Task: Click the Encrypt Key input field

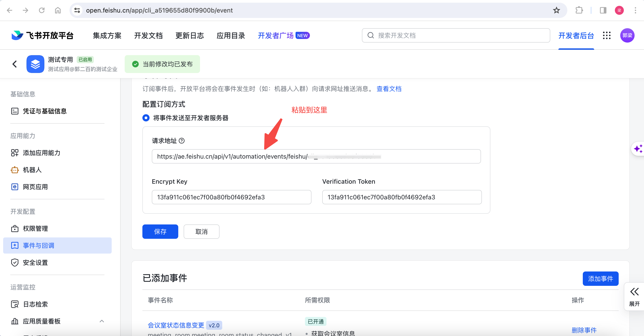Action: click(x=231, y=197)
